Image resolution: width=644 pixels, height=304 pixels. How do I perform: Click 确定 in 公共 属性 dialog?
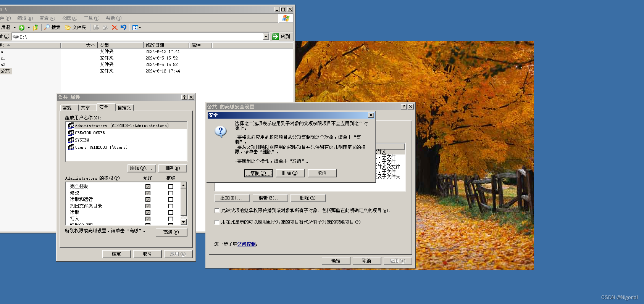116,254
